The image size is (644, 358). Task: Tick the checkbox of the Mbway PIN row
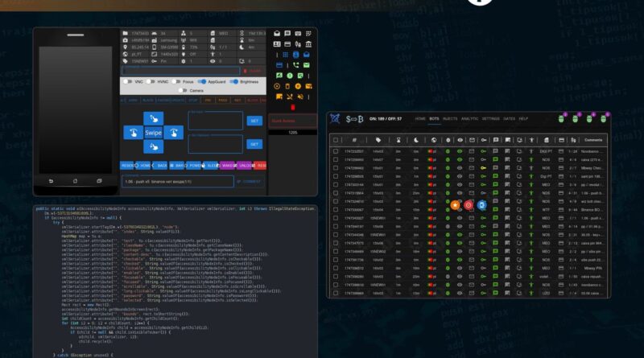point(336,268)
